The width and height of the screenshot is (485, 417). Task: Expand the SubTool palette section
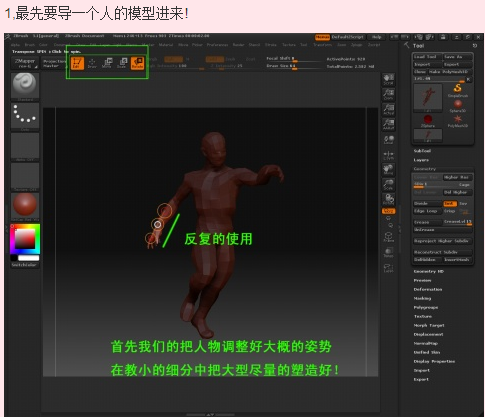pos(422,151)
